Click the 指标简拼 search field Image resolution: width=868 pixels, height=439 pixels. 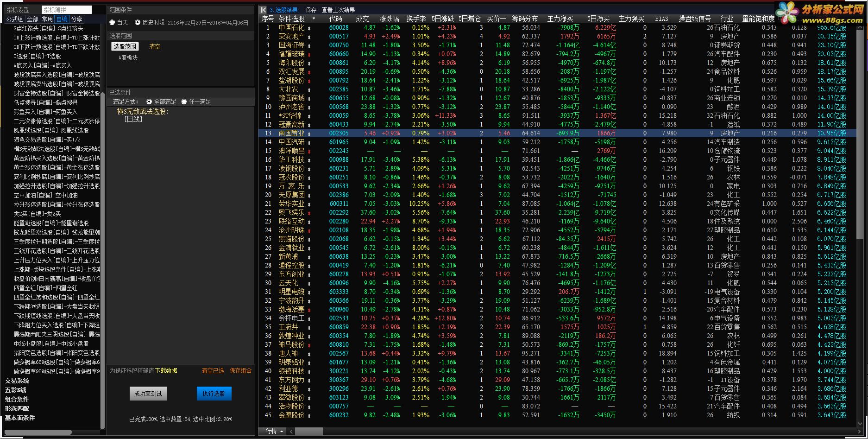click(x=67, y=10)
